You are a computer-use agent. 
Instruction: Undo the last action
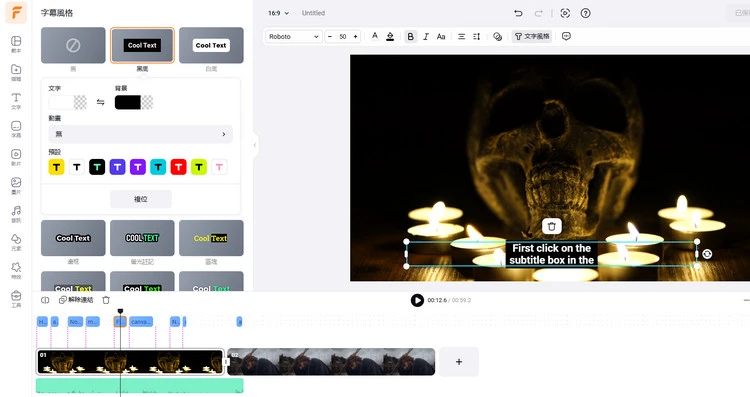pyautogui.click(x=518, y=13)
